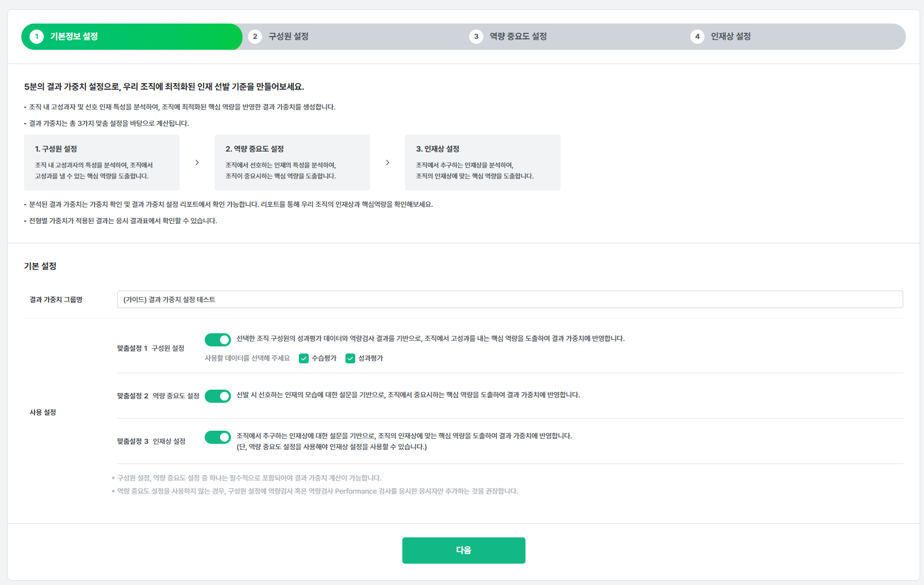Screen dimensions: 924x585
Task: Click the step 3 number circle
Action: coord(476,37)
